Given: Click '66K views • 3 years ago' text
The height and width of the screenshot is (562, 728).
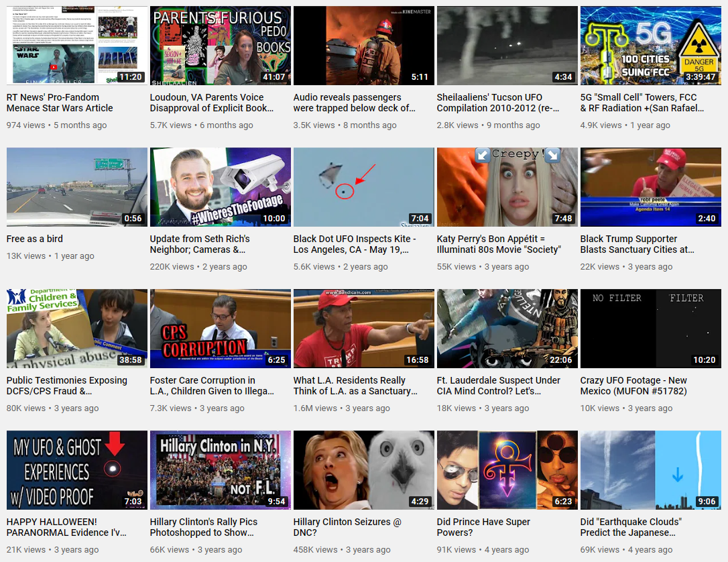Looking at the screenshot, I should [196, 549].
